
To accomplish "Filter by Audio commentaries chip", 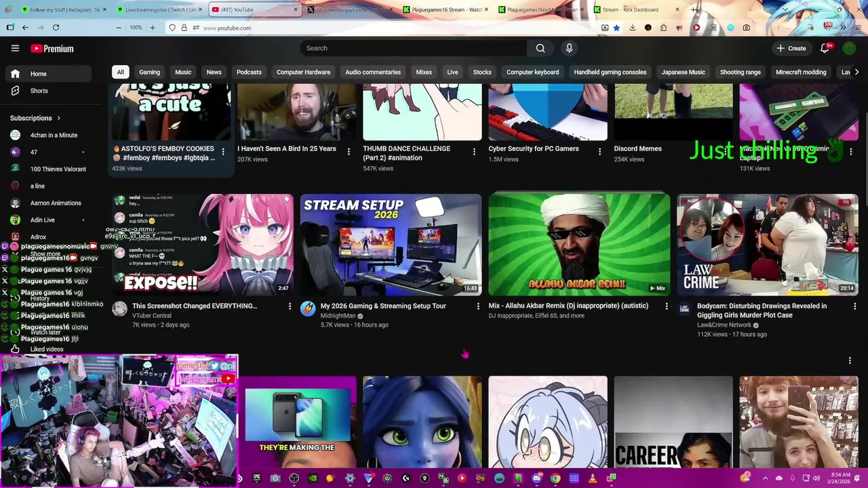I will click(x=373, y=72).
